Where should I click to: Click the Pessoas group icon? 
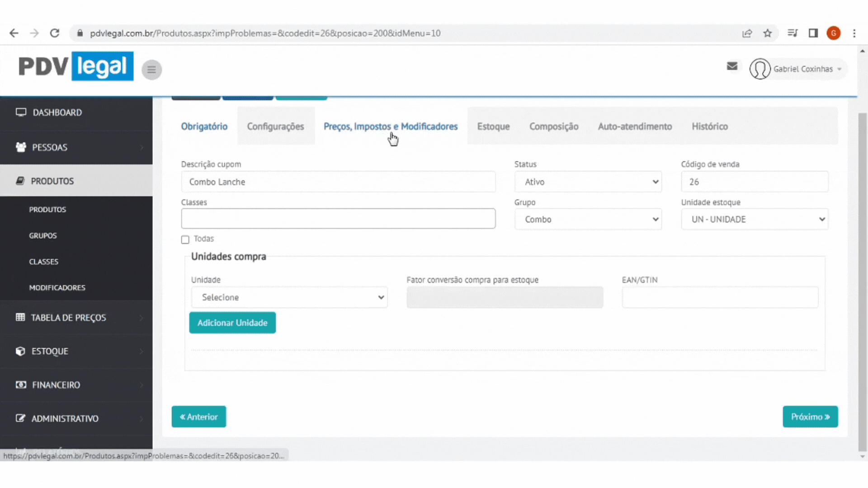(x=21, y=147)
